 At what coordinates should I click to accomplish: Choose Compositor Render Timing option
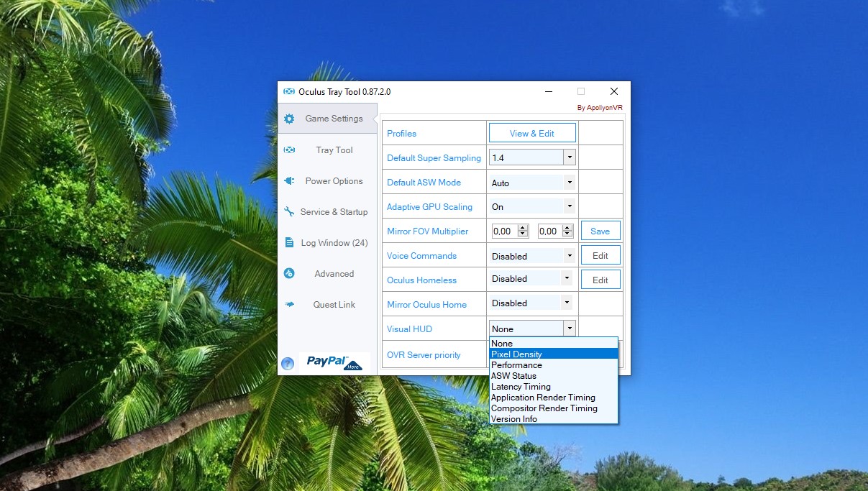point(553,408)
